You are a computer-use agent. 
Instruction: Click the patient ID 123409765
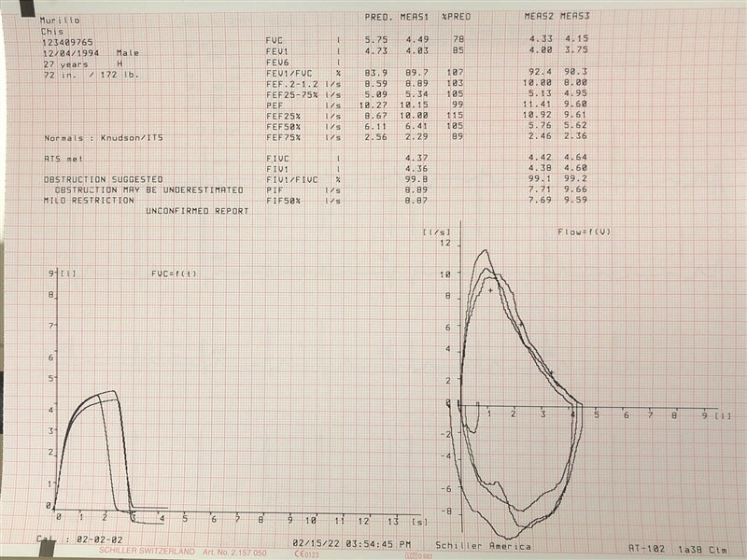[67, 43]
